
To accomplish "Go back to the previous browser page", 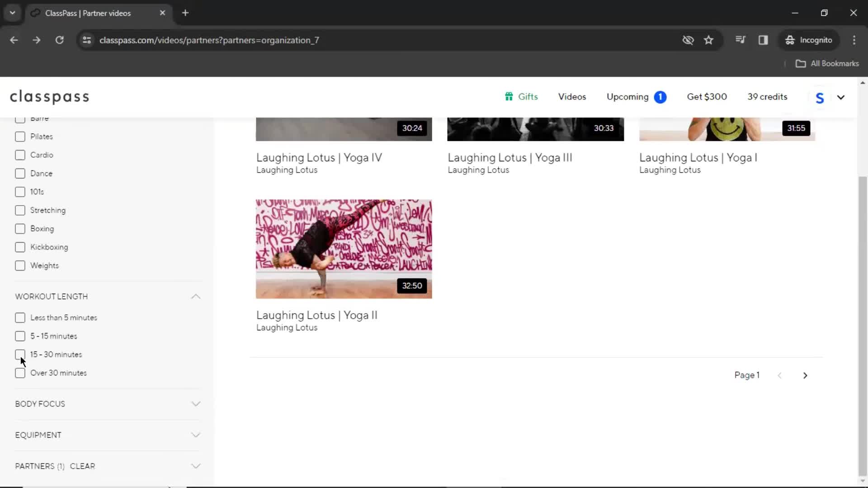I will (14, 40).
